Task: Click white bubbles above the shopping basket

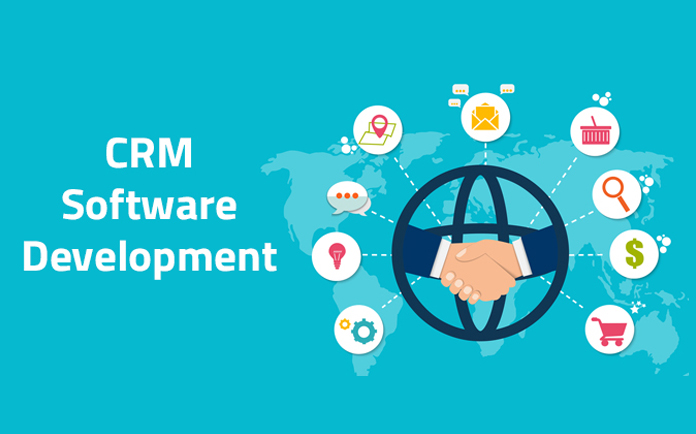Action: [601, 98]
